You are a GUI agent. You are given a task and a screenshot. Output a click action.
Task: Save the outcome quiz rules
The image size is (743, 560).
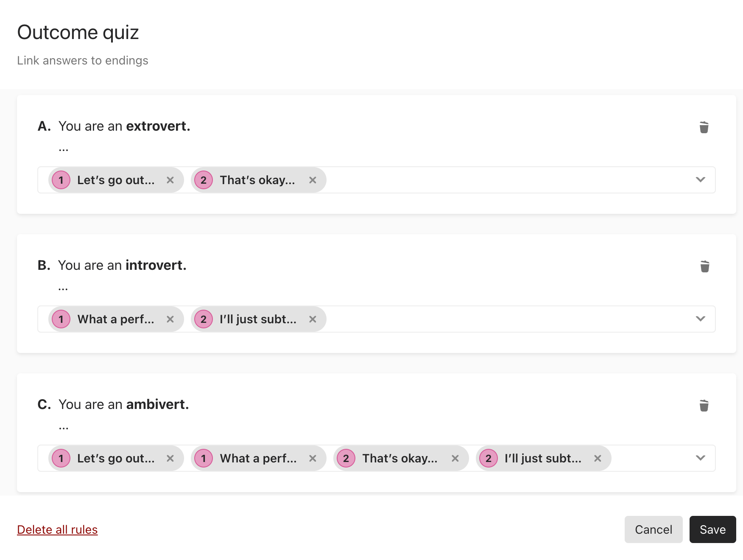coord(713,529)
